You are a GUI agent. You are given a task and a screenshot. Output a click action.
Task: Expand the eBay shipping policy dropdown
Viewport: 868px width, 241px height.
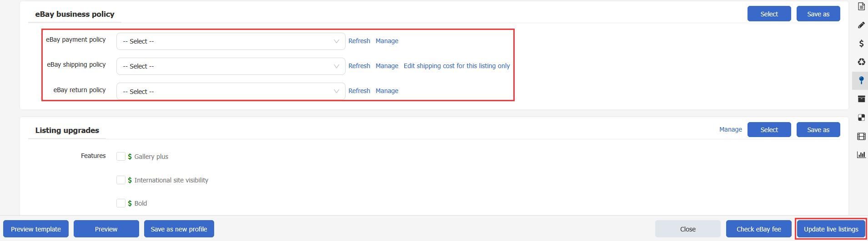[x=231, y=66]
